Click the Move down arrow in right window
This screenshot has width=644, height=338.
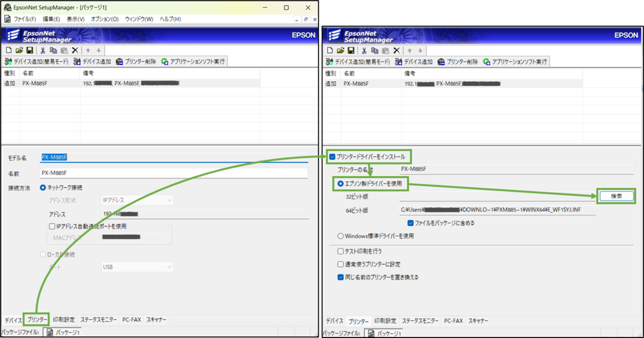[x=420, y=51]
